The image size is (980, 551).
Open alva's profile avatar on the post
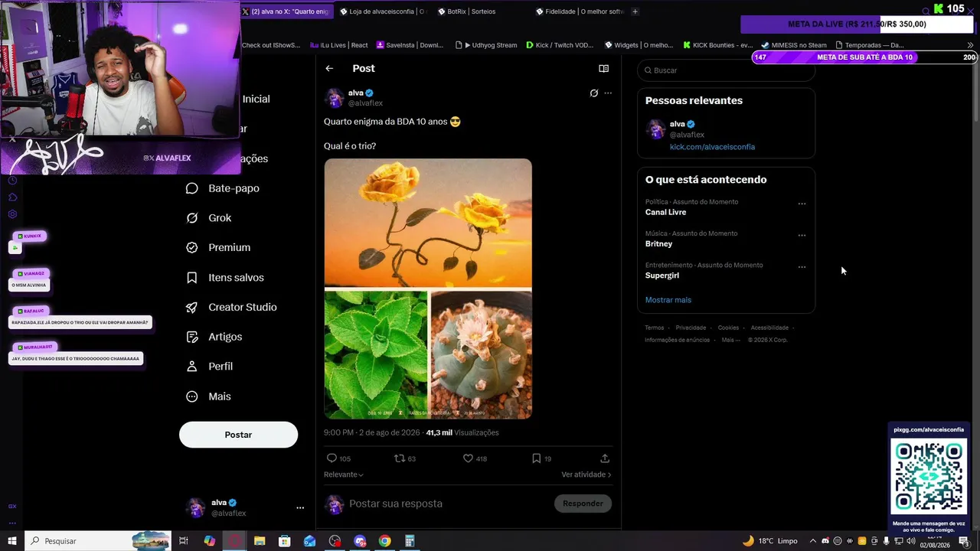click(x=334, y=98)
